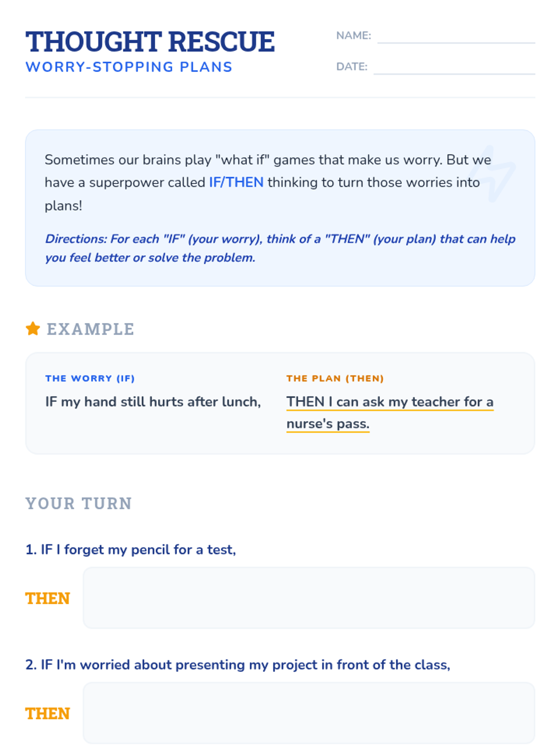
Task: Click the orange THEN label for question 1
Action: pyautogui.click(x=48, y=598)
